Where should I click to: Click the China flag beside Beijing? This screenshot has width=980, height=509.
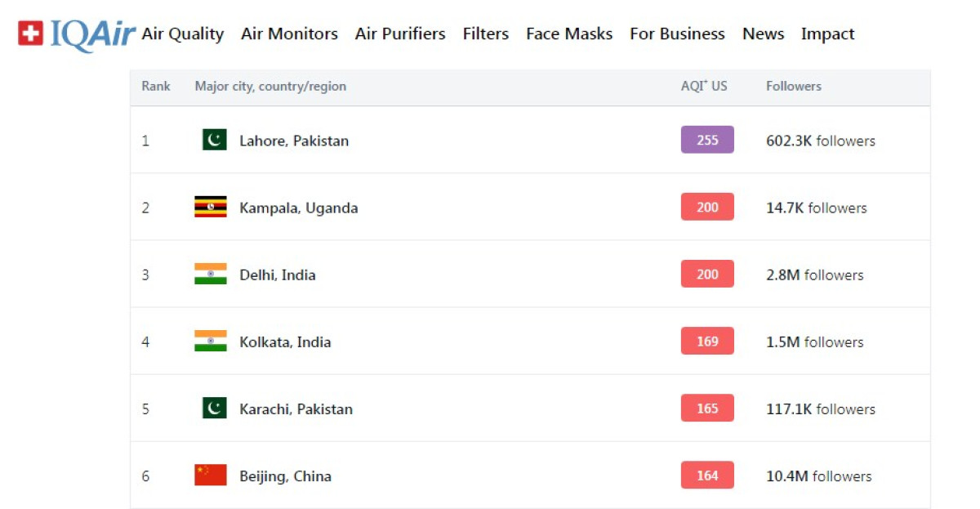coord(211,476)
